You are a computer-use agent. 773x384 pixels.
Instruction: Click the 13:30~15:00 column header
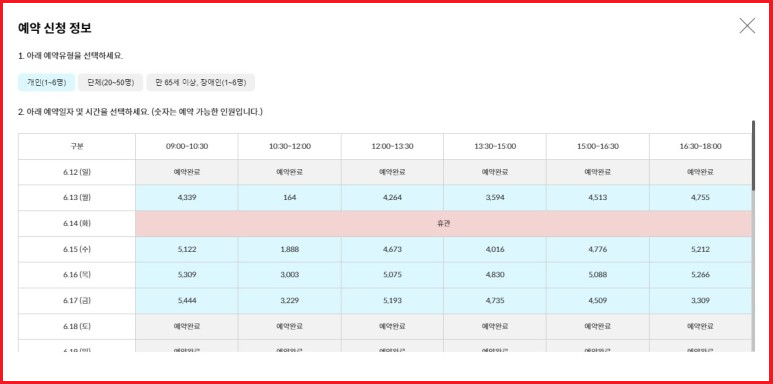coord(494,146)
